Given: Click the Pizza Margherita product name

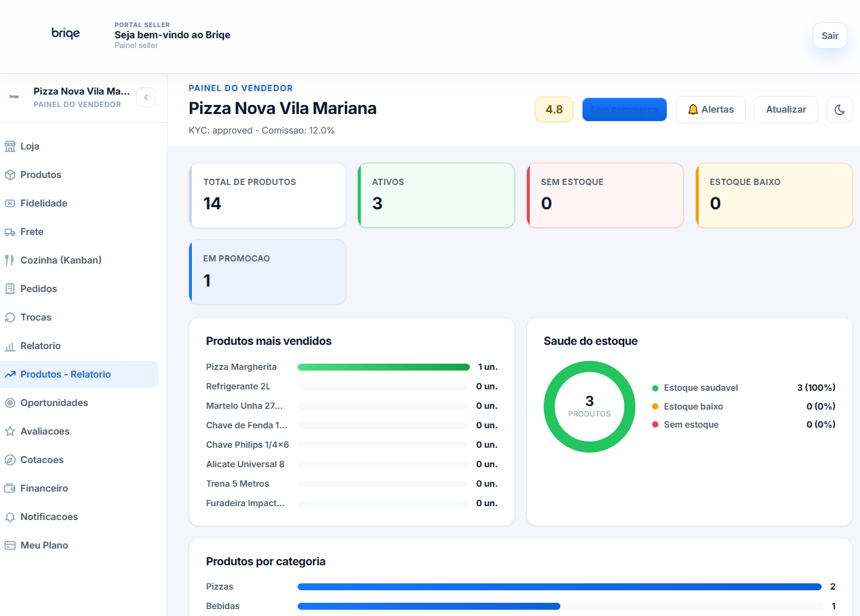Looking at the screenshot, I should click(241, 367).
